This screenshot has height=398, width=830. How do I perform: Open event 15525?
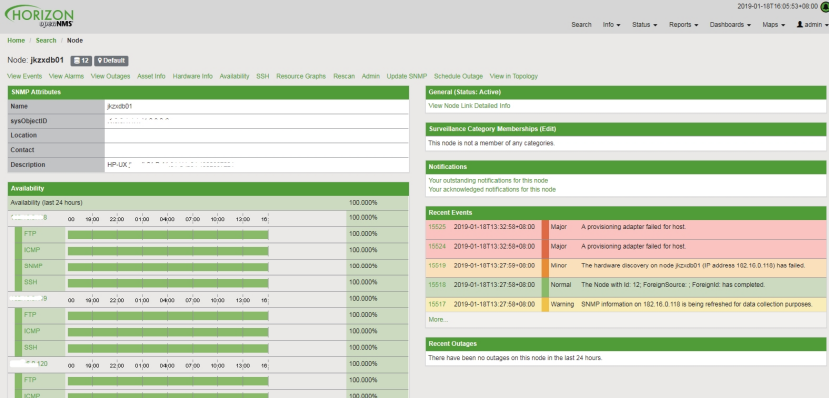437,227
